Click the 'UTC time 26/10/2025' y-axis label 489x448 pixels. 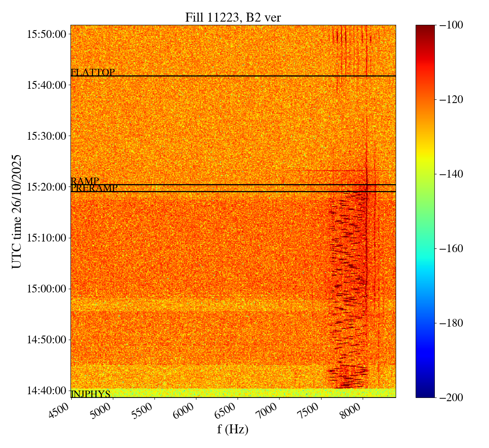pyautogui.click(x=17, y=211)
